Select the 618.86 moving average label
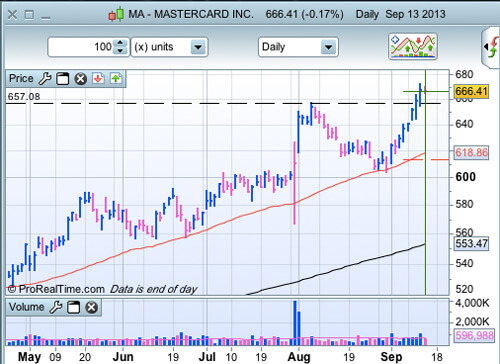This screenshot has height=364, width=500. (471, 153)
